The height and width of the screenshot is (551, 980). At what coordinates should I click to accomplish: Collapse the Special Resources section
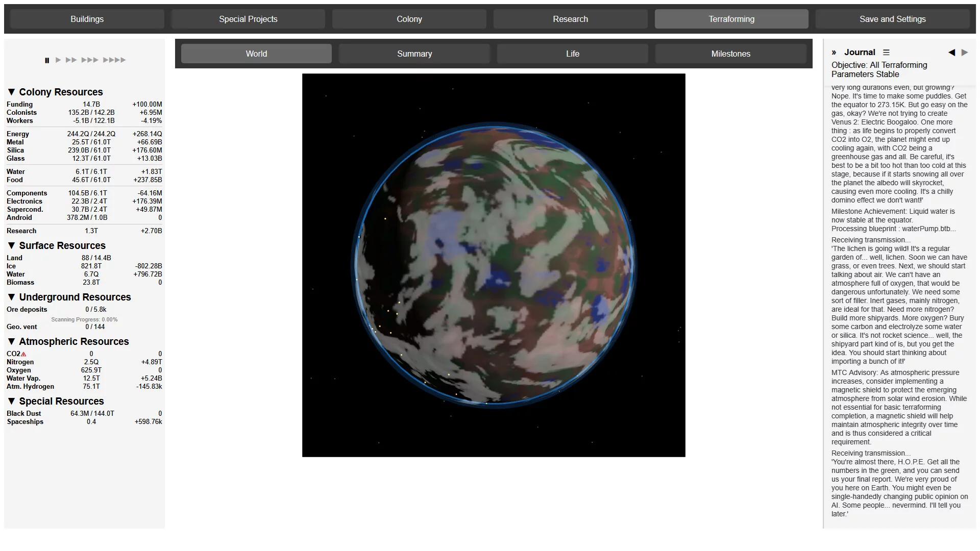click(11, 401)
